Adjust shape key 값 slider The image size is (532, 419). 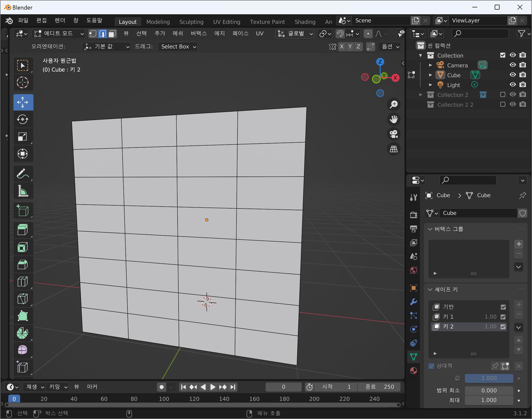pyautogui.click(x=489, y=378)
